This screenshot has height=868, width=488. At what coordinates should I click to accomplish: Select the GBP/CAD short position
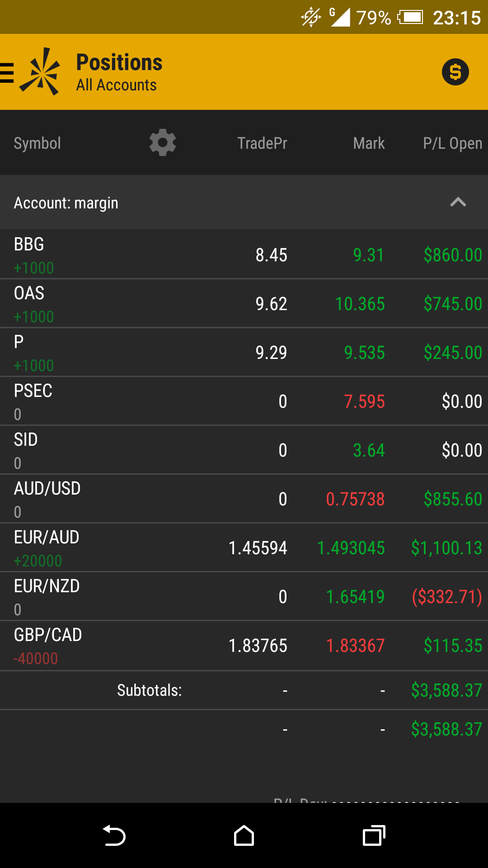244,645
